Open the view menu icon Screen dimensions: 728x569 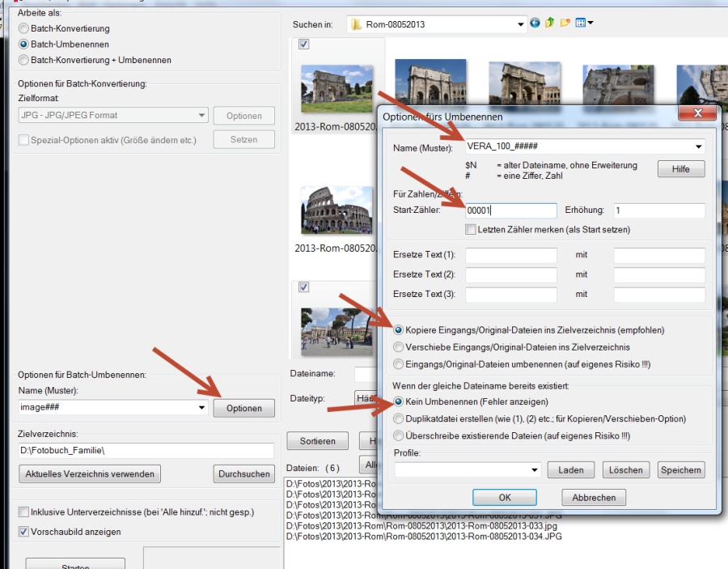tap(584, 23)
